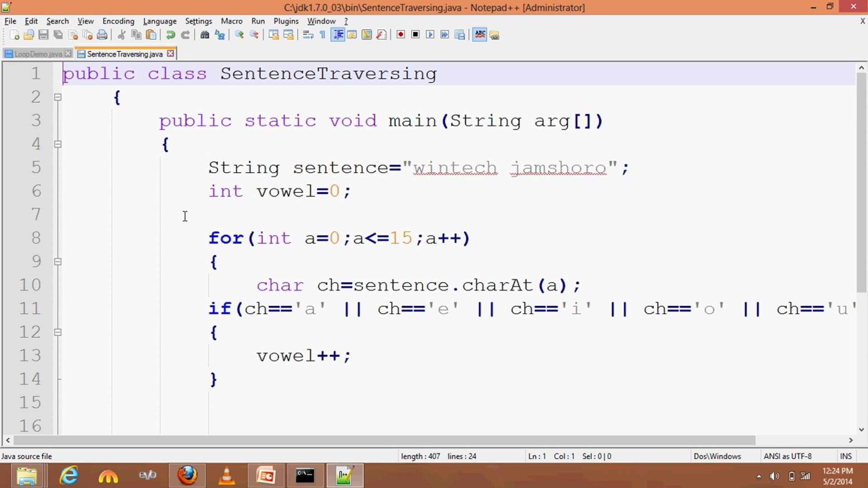
Task: Collapse the fold marker on line 9
Action: (x=58, y=262)
